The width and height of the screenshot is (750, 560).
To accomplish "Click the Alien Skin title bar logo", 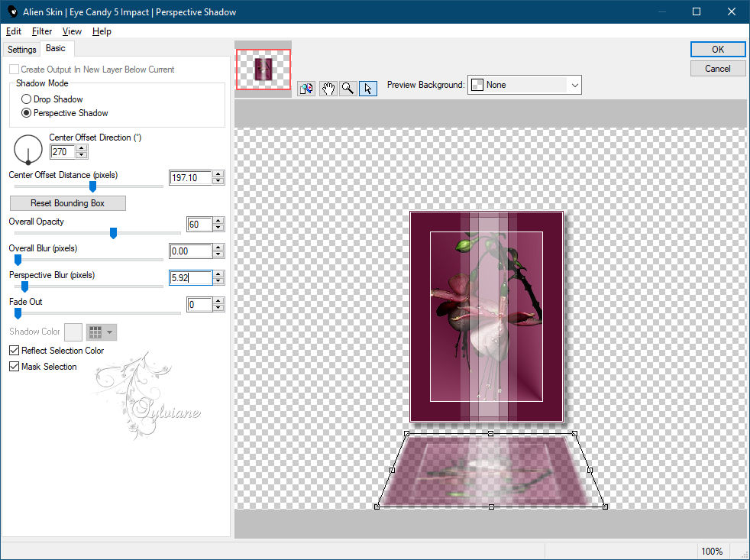I will coord(12,11).
